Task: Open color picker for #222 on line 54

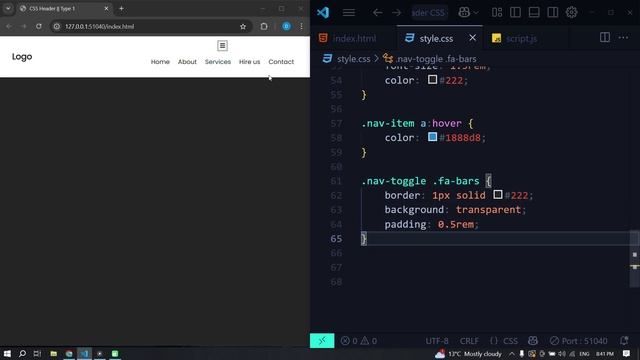Action: pyautogui.click(x=432, y=80)
